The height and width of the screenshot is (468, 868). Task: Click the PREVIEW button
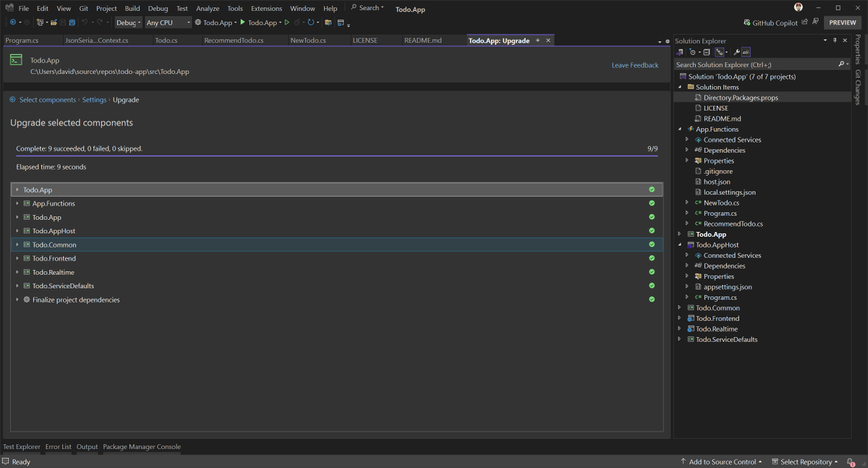(x=843, y=22)
